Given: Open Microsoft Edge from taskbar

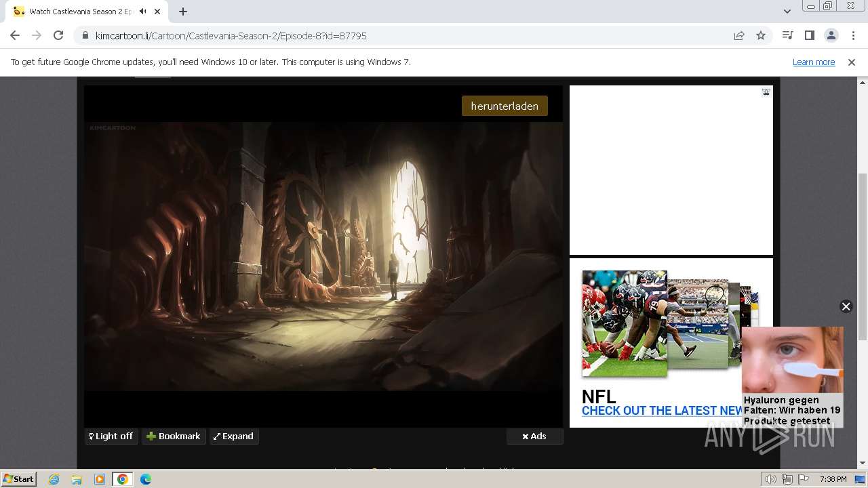Looking at the screenshot, I should 146,479.
